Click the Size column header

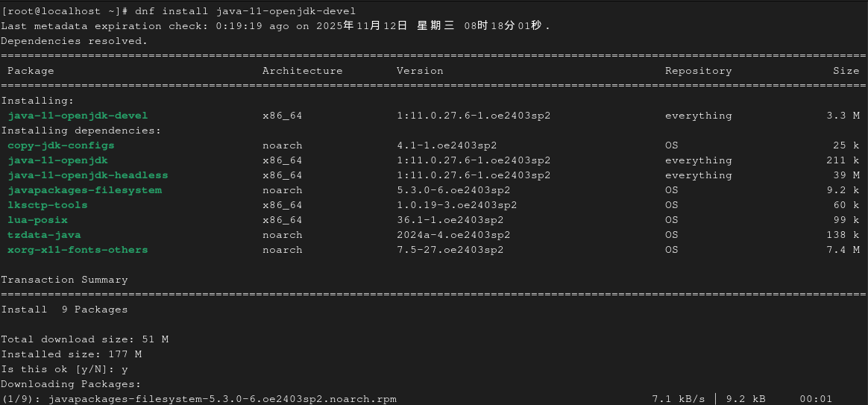pyautogui.click(x=846, y=71)
